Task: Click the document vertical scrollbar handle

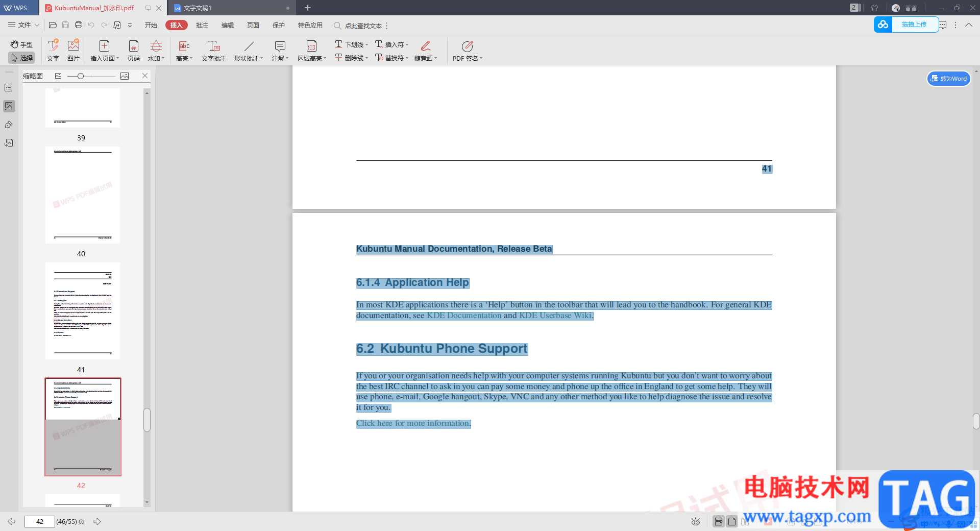Action: [x=976, y=421]
